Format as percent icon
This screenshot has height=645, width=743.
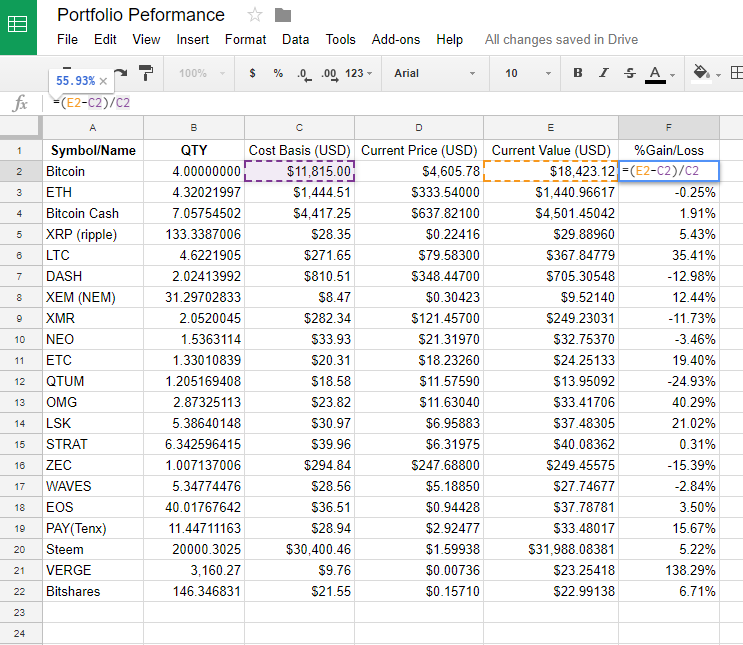(278, 73)
